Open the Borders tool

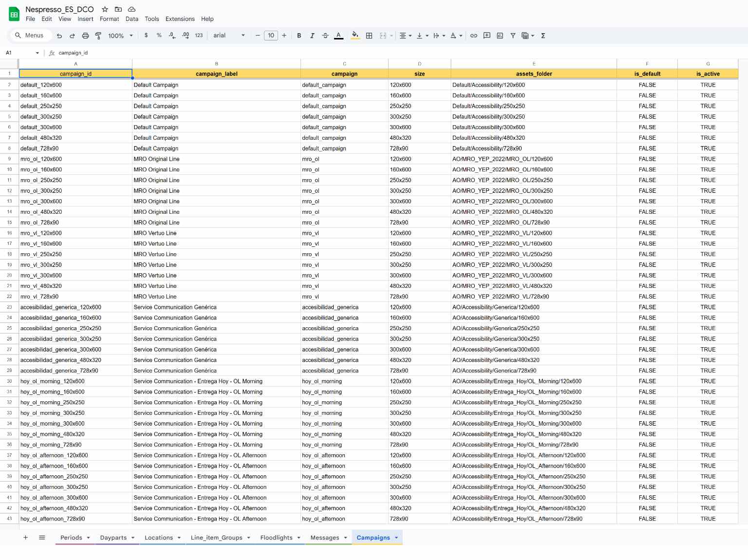click(x=369, y=36)
